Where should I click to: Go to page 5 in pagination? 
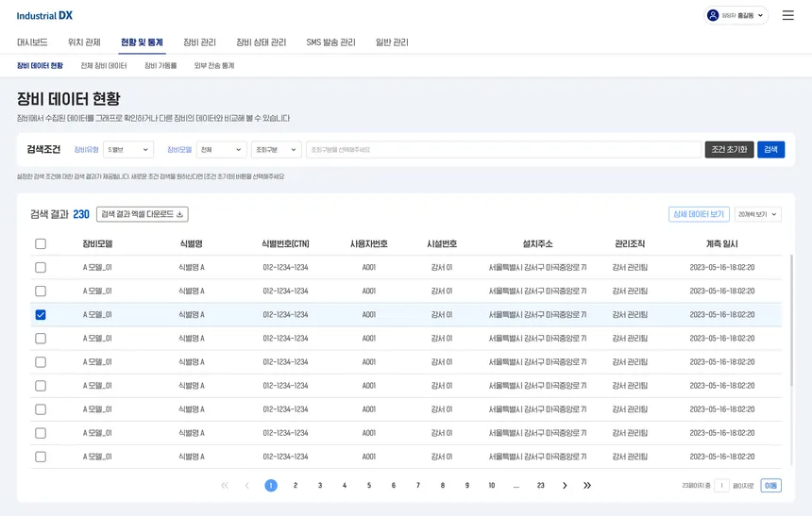click(x=369, y=486)
